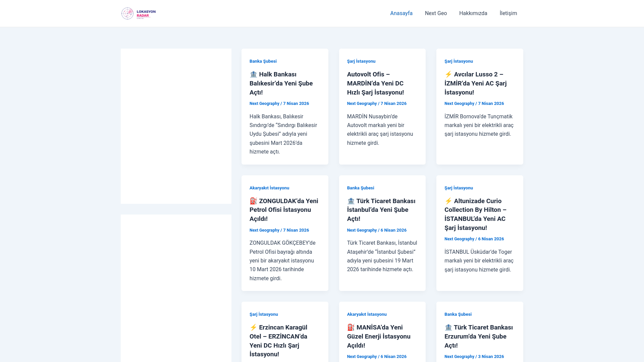Open the Türk Ticaret Bankası İstanbul article
Viewport: 644px width, 362px height.
click(x=381, y=210)
